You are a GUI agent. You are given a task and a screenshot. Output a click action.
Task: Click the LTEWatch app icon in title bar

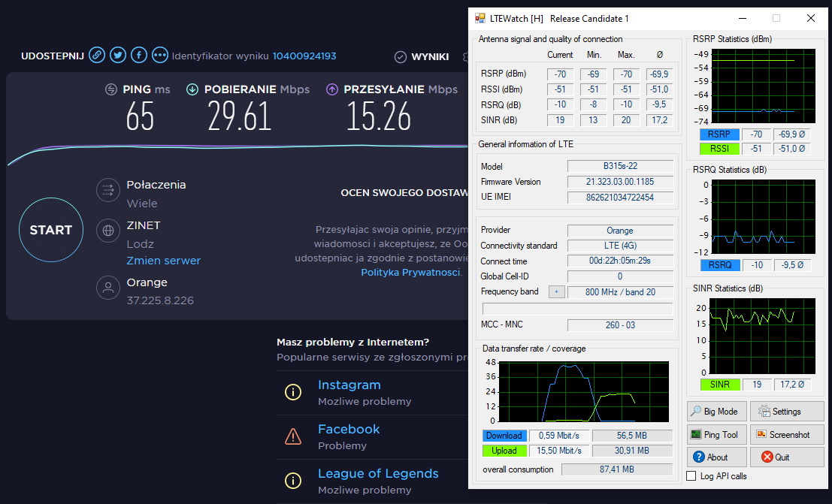point(480,18)
